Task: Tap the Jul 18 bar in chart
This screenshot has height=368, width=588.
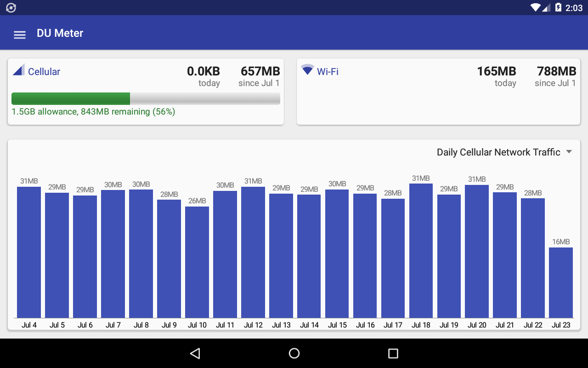Action: click(421, 251)
